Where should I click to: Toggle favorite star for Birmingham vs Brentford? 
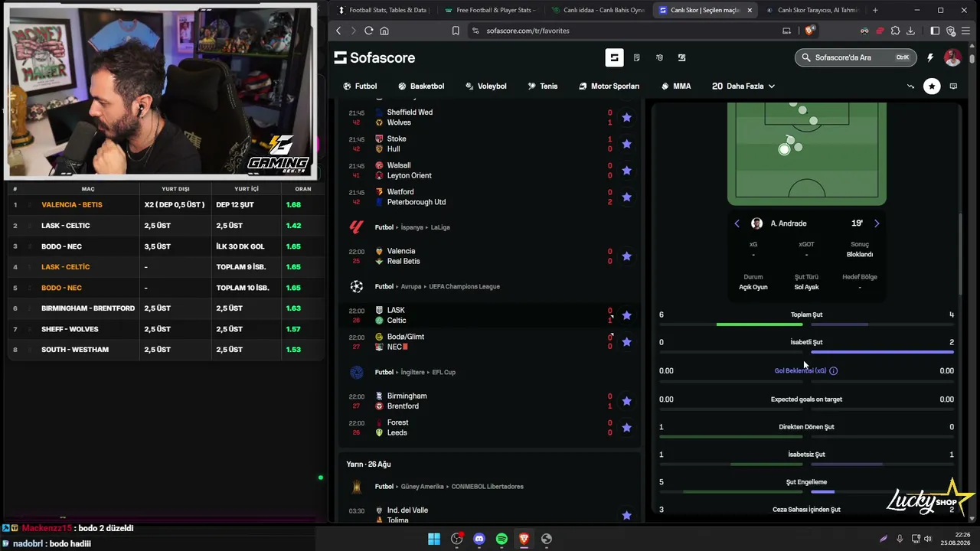tap(627, 401)
